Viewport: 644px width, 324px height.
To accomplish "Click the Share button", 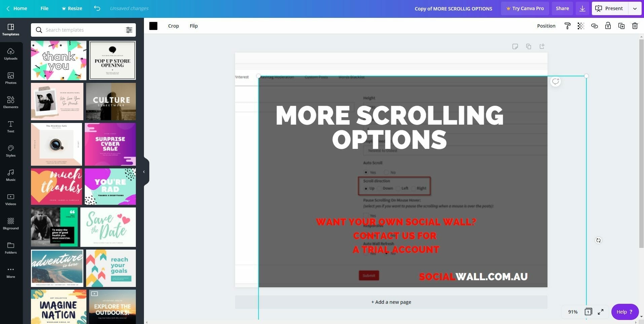I will click(562, 8).
